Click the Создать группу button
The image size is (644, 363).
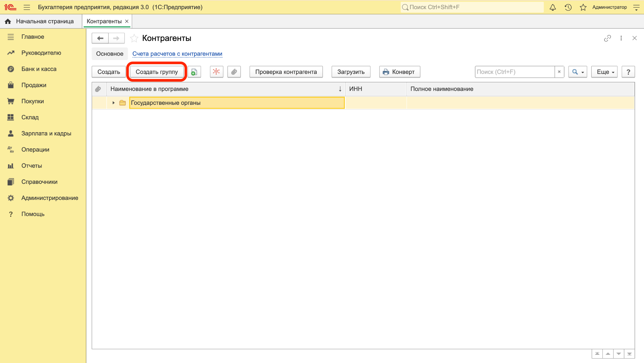coord(157,72)
